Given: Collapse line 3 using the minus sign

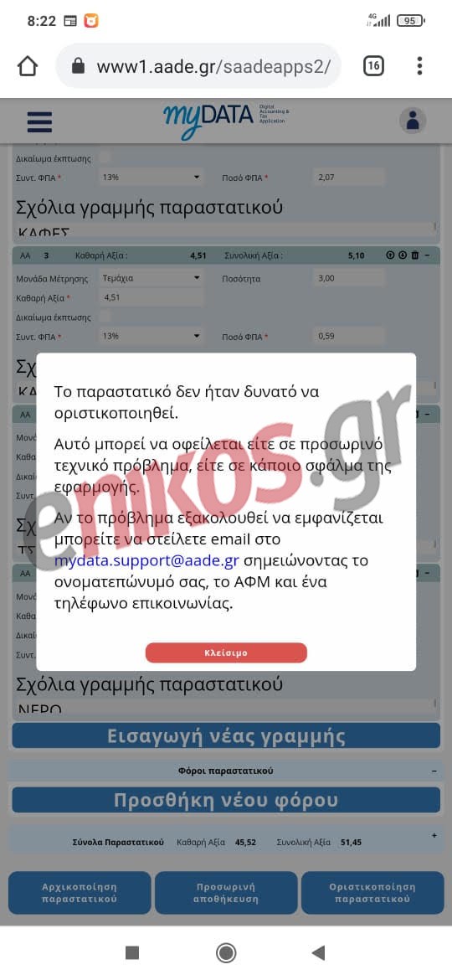Looking at the screenshot, I should pyautogui.click(x=427, y=255).
